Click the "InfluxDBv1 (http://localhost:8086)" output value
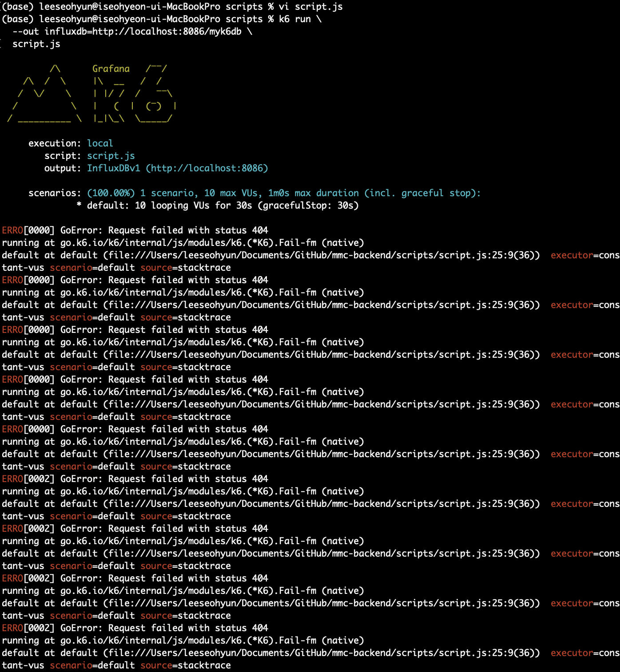This screenshot has width=620, height=672. point(178,168)
